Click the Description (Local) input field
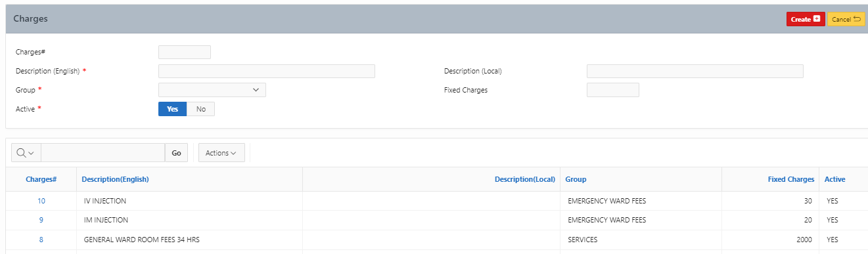The width and height of the screenshot is (868, 254). pos(695,71)
